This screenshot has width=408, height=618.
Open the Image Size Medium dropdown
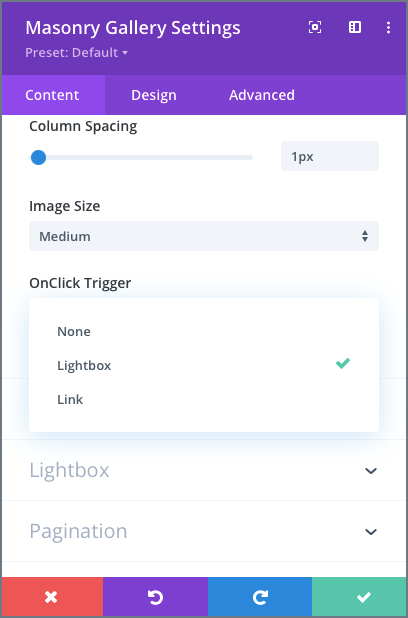click(204, 236)
